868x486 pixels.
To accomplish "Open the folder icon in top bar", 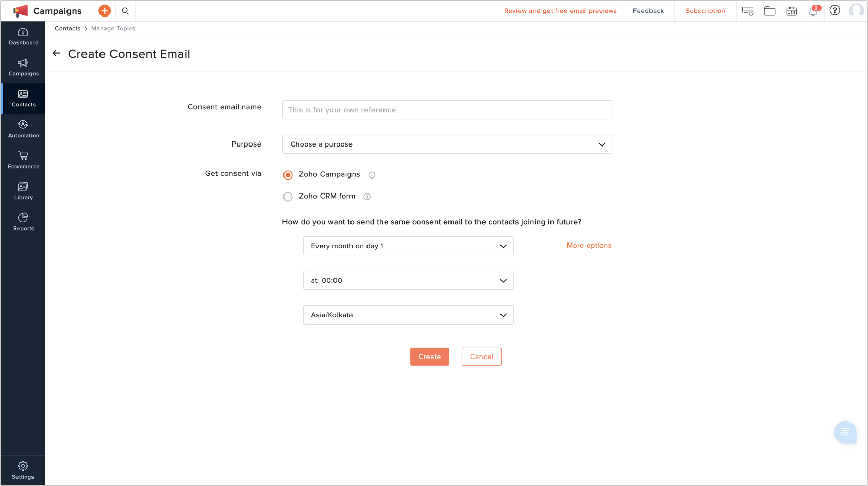I will pyautogui.click(x=770, y=11).
